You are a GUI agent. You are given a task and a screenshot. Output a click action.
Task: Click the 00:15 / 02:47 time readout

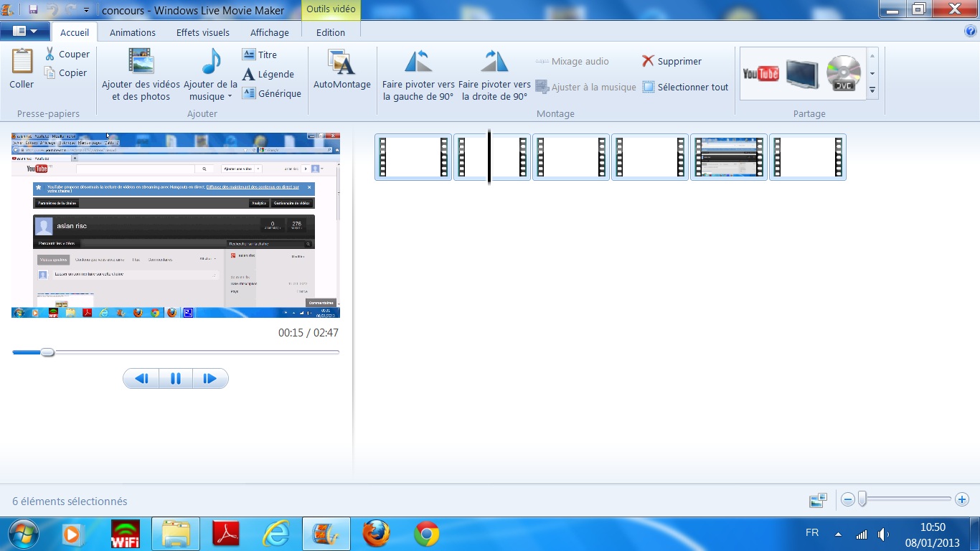coord(308,333)
